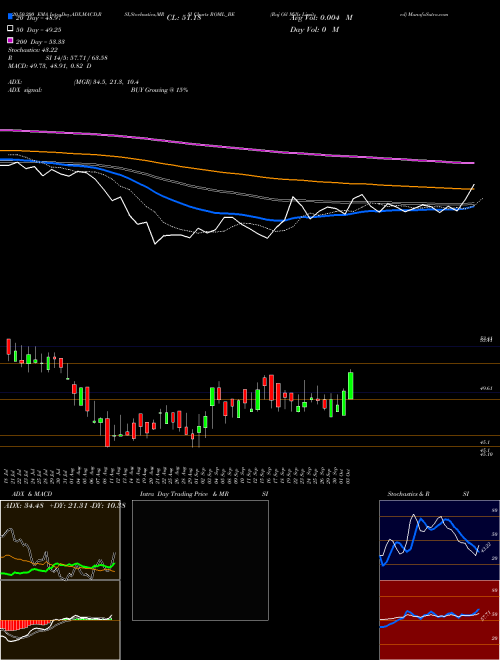Open the blue Stochastics chart
Viewport: 500px width, 660px height.
click(x=439, y=540)
